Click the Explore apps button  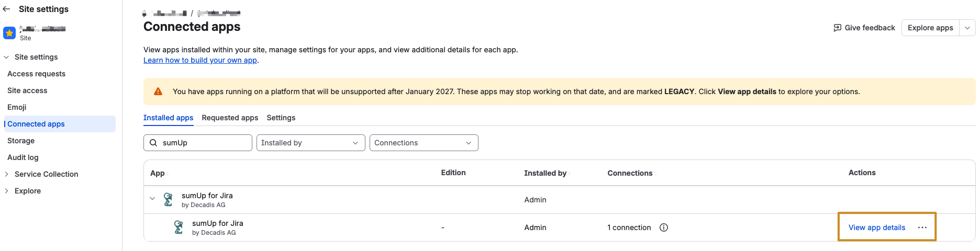(x=930, y=28)
